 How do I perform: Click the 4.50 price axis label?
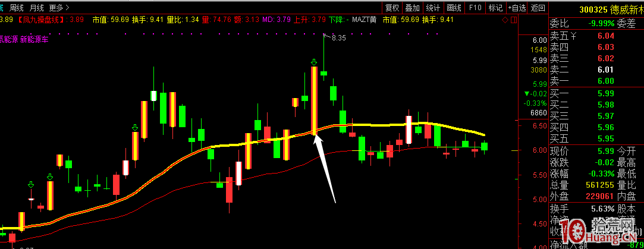pos(540,225)
